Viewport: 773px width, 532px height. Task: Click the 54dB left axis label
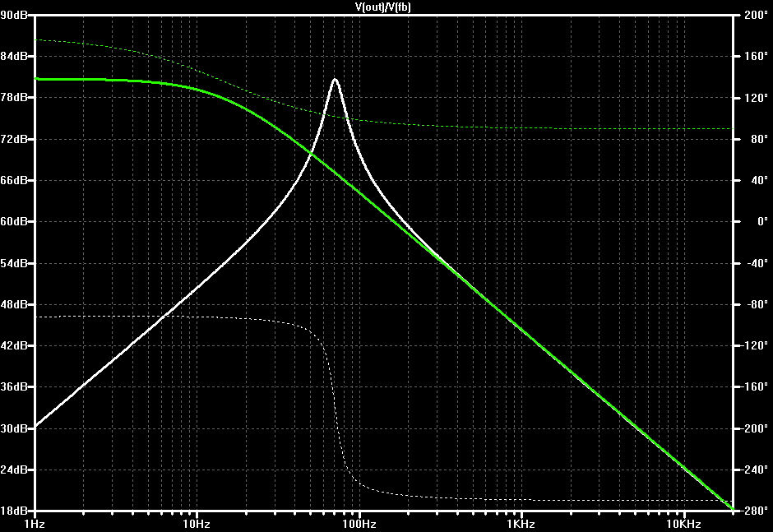tap(14, 263)
